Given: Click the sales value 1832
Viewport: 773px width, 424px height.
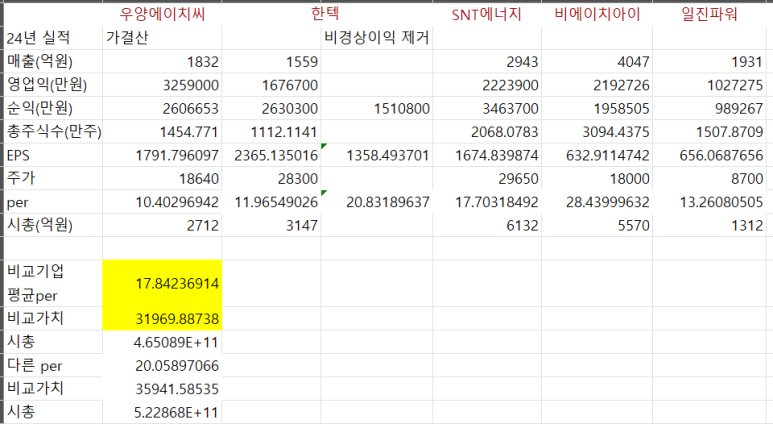Looking at the screenshot, I should (x=162, y=61).
